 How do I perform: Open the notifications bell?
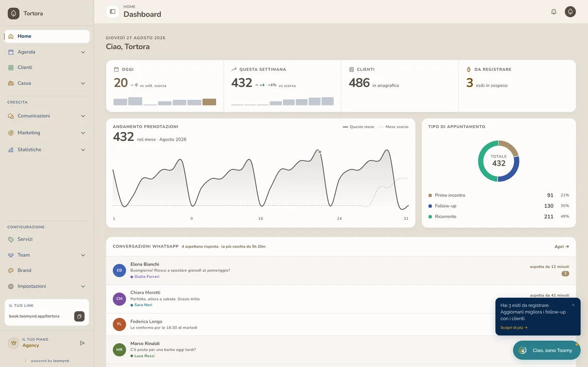pyautogui.click(x=553, y=12)
